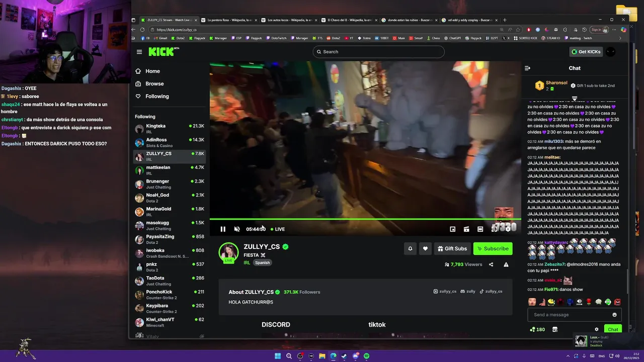Share the stream via share icon
Screen dimensions: 644x362
coord(491,264)
